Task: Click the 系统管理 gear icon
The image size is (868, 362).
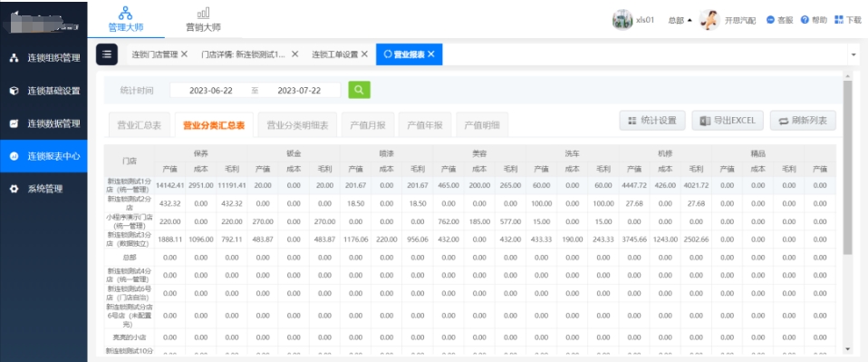Action: point(14,189)
